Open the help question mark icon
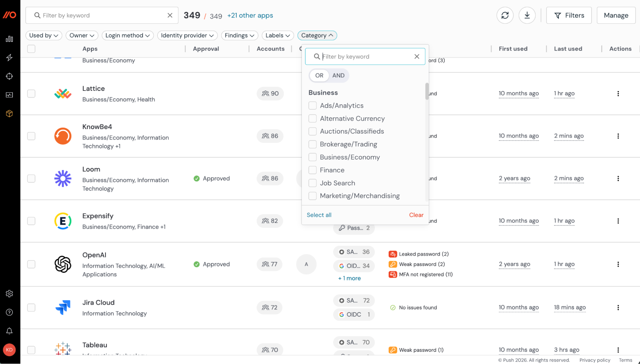Viewport: 640px width, 364px height. pyautogui.click(x=9, y=313)
